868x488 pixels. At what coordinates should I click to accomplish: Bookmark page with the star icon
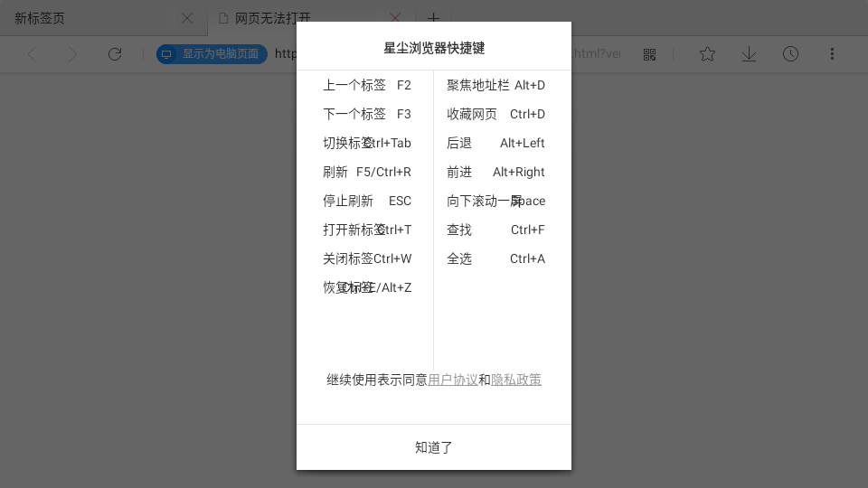click(x=707, y=54)
